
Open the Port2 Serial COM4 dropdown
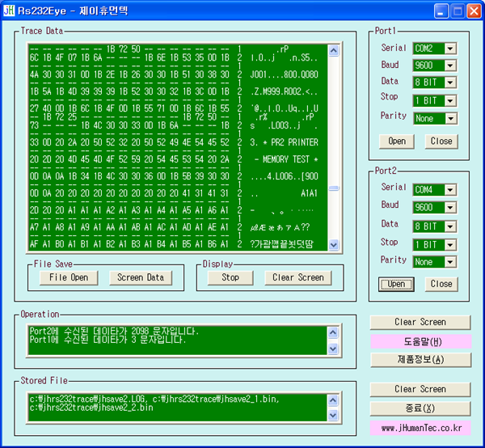click(449, 190)
